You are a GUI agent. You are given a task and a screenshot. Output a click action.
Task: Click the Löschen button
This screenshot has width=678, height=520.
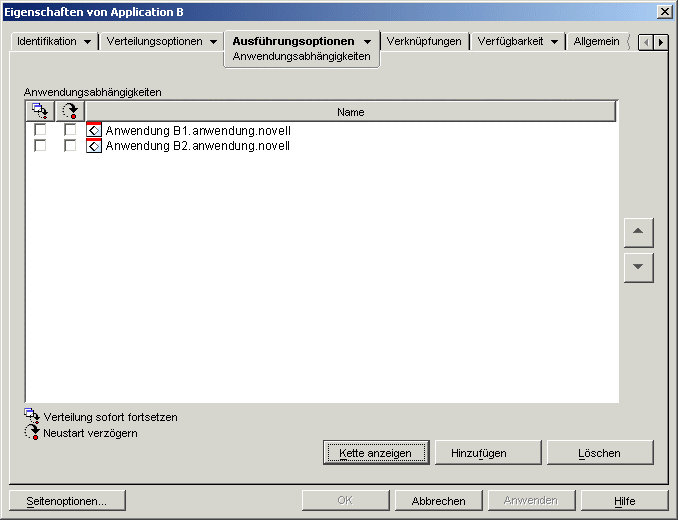[x=600, y=453]
